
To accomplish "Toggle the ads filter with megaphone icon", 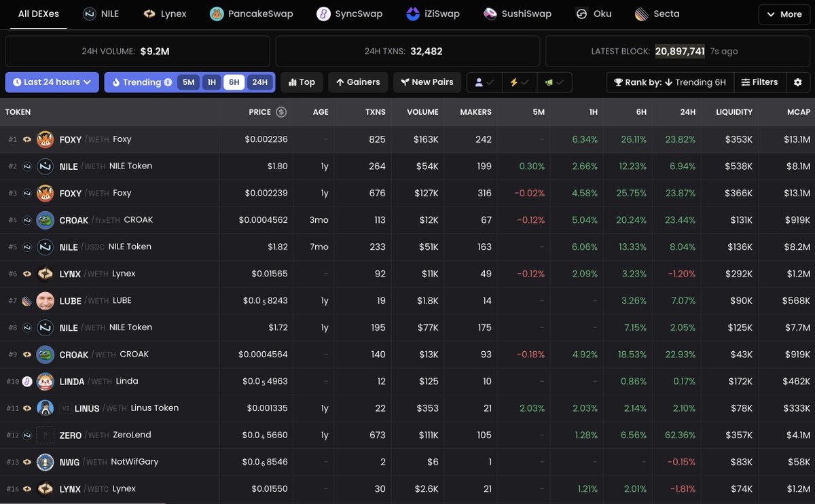I will point(554,82).
